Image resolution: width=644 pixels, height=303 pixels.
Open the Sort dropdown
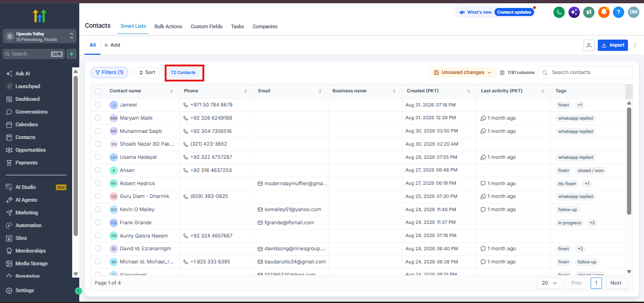tap(147, 73)
